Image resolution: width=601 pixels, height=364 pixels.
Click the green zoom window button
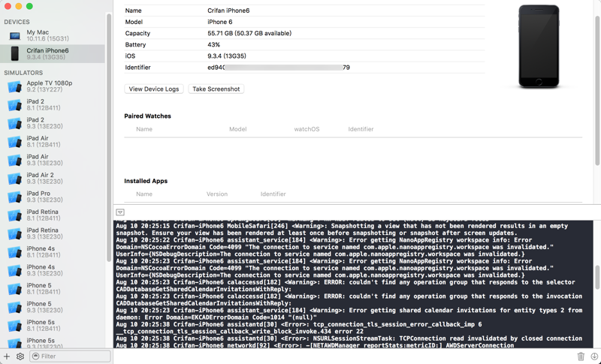point(29,6)
